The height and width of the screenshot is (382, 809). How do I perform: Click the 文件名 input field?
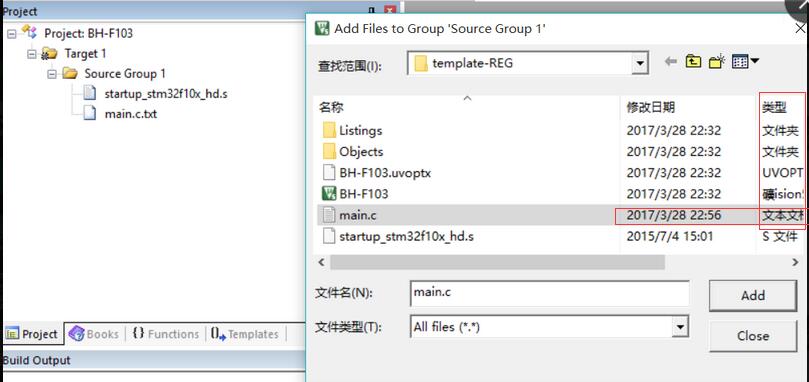[549, 293]
